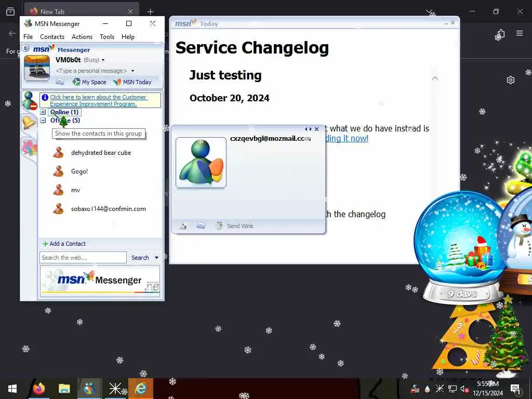Open MSN Today from Messenger header

132,82
